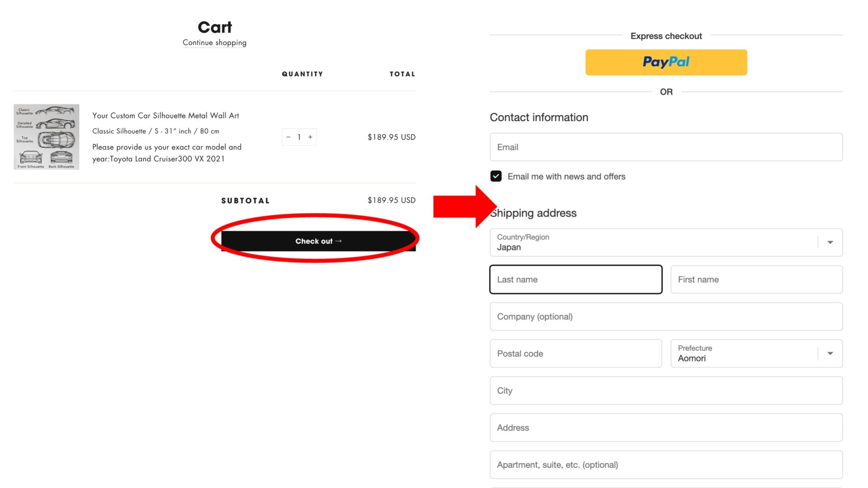This screenshot has width=868, height=488.
Task: Click the First name field
Action: tap(756, 280)
